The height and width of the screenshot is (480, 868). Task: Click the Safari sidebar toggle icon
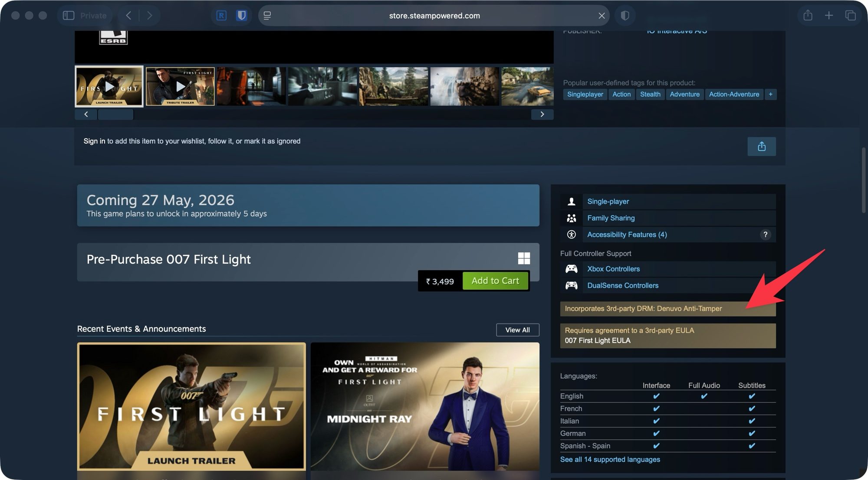point(69,16)
